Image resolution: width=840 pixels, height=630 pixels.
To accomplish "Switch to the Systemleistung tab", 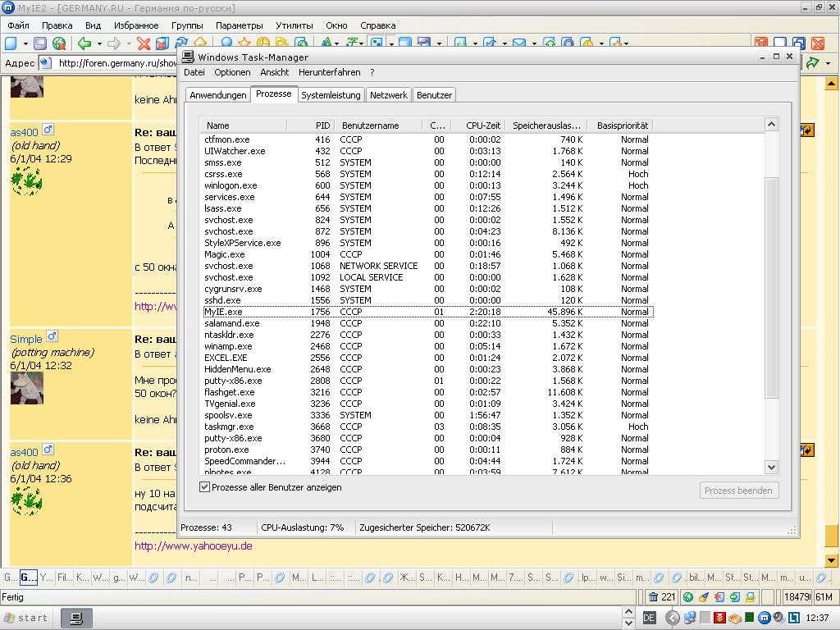I will point(331,95).
